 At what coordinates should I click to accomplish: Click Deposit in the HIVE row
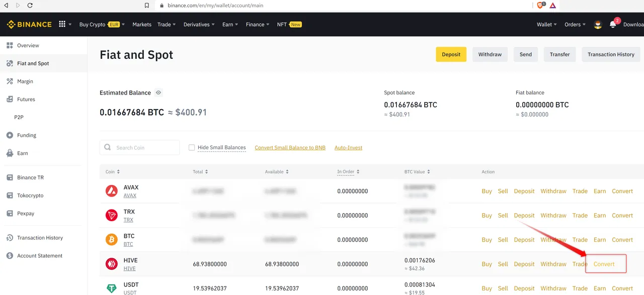(524, 264)
